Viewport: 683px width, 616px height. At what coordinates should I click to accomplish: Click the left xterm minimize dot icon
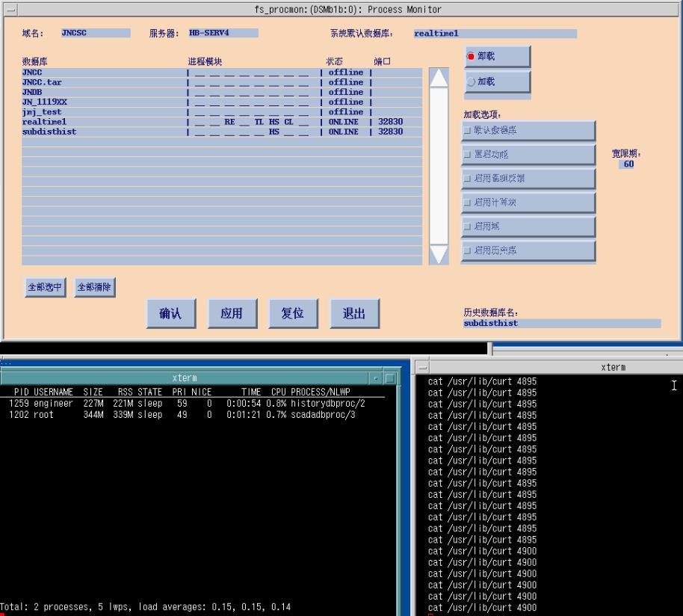377,379
